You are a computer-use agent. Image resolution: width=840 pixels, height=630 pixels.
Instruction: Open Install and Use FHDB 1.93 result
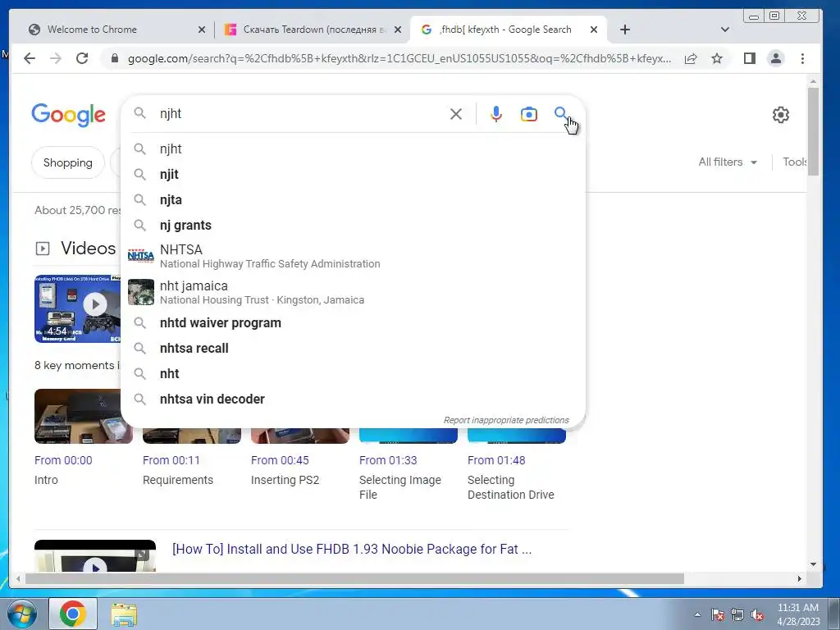(352, 549)
